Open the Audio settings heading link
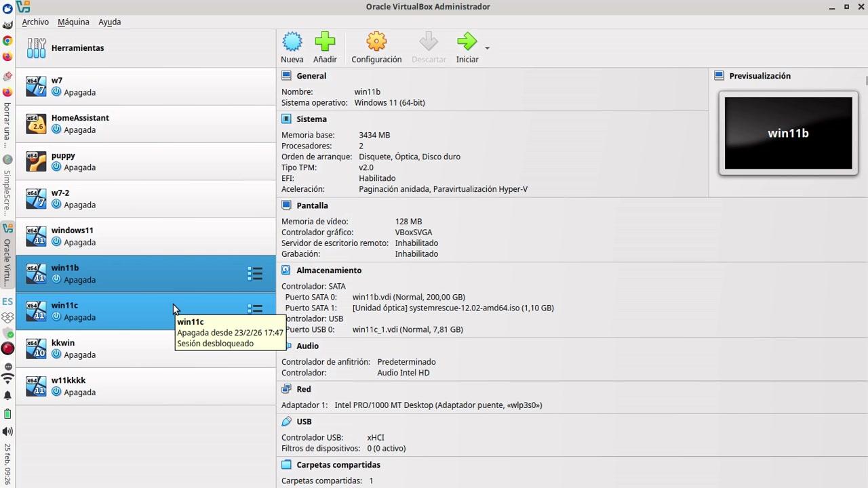Screen dimensions: 868x488 307,346
